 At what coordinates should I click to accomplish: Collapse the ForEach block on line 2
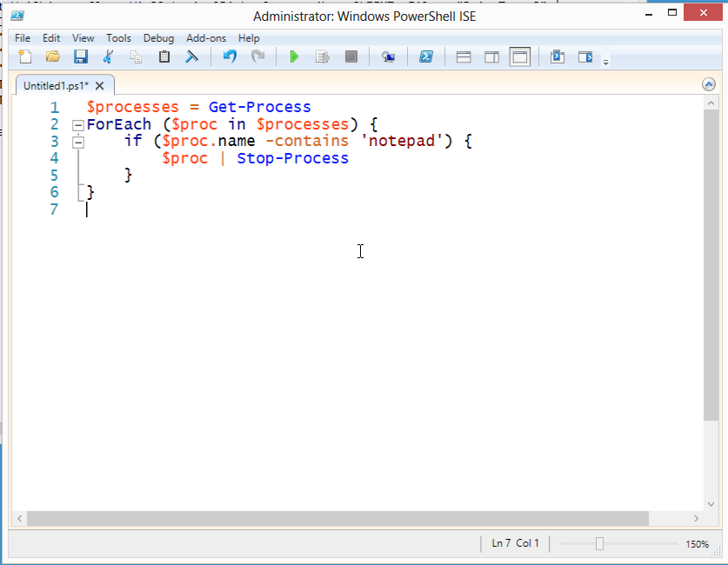coord(77,125)
